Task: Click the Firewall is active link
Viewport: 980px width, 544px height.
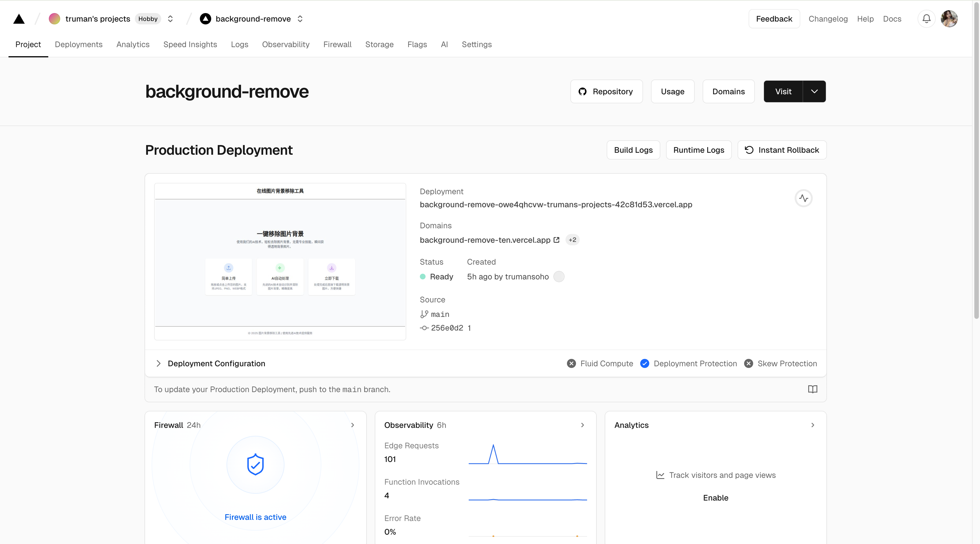Action: tap(255, 517)
